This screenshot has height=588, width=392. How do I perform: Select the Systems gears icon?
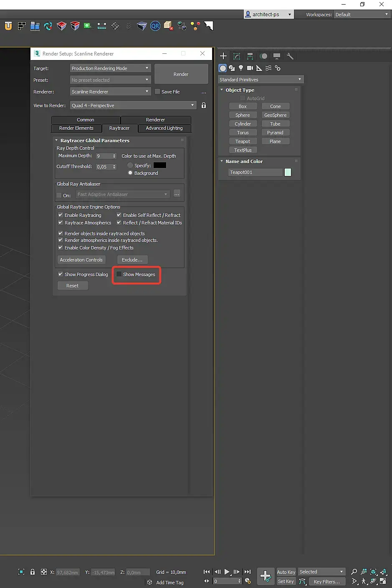278,68
